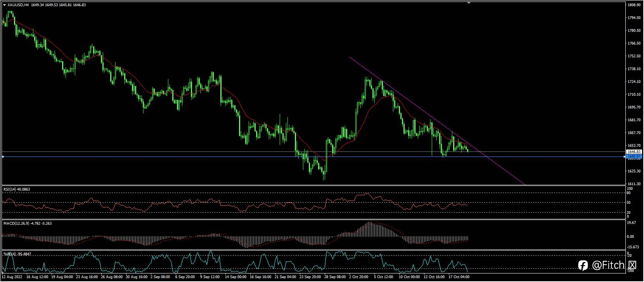The height and width of the screenshot is (282, 644).
Task: Click the 1808.90 price scale label
Action: coord(633,5)
